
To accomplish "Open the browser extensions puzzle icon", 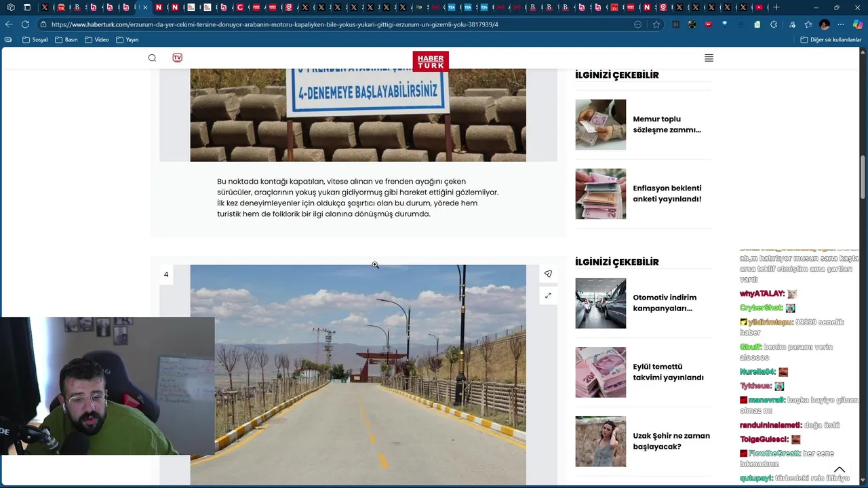I will 774,24.
